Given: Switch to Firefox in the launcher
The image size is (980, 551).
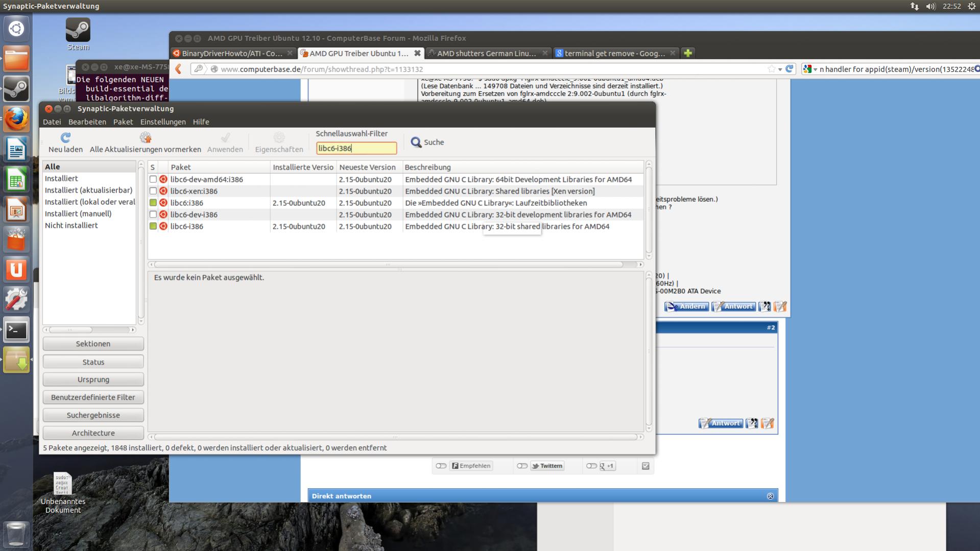Looking at the screenshot, I should click(16, 119).
